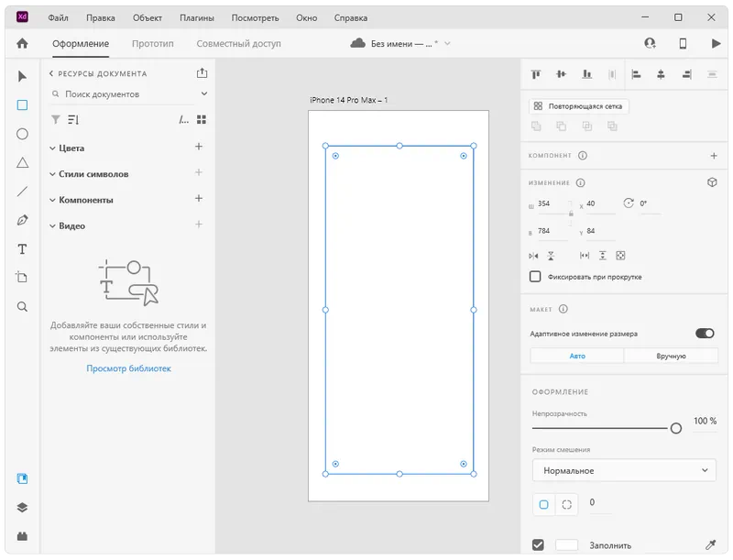The image size is (733, 560).
Task: Toggle Адаптивное изменение размера switch
Action: coord(705,334)
